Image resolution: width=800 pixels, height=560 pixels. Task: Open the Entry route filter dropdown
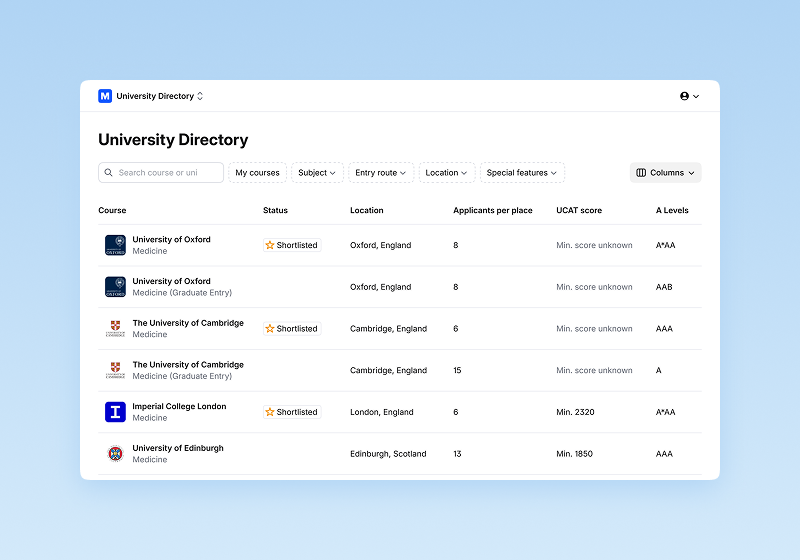381,172
